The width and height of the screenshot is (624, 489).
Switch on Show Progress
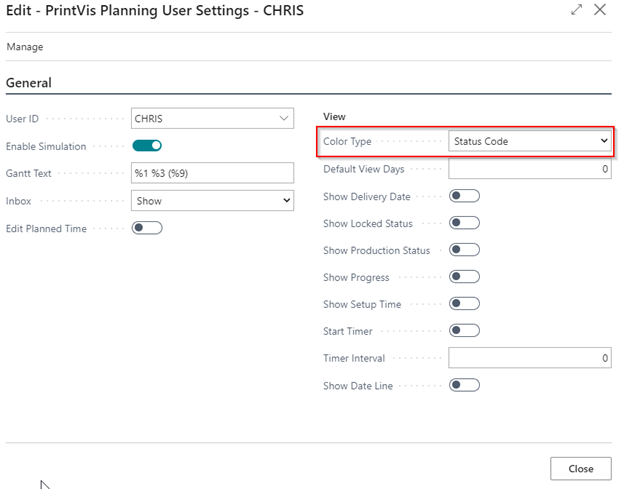point(464,277)
